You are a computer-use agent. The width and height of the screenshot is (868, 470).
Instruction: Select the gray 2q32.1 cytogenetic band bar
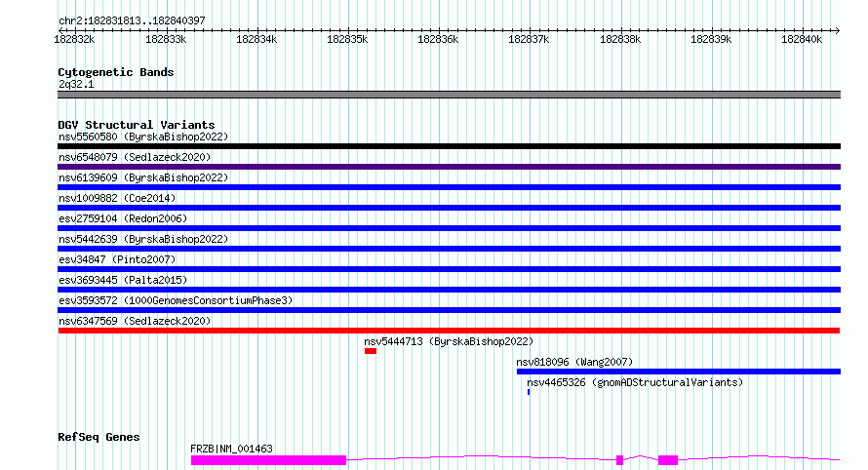point(449,95)
